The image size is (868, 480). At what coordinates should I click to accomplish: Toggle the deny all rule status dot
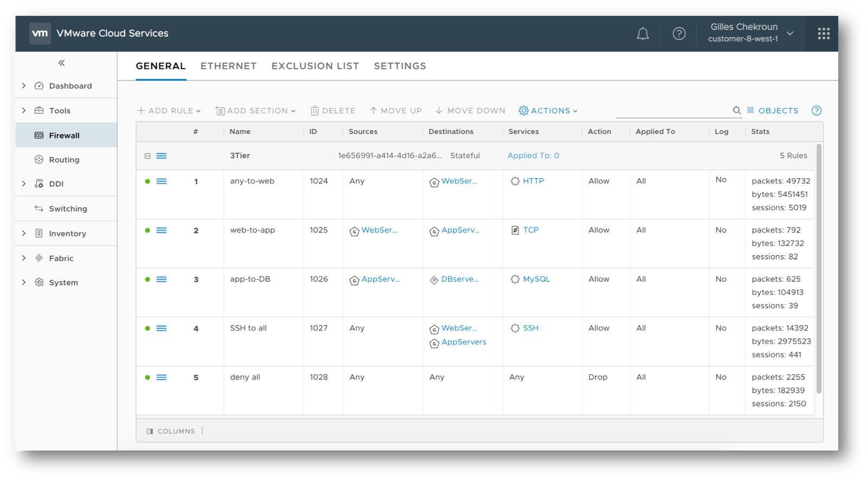(x=148, y=377)
